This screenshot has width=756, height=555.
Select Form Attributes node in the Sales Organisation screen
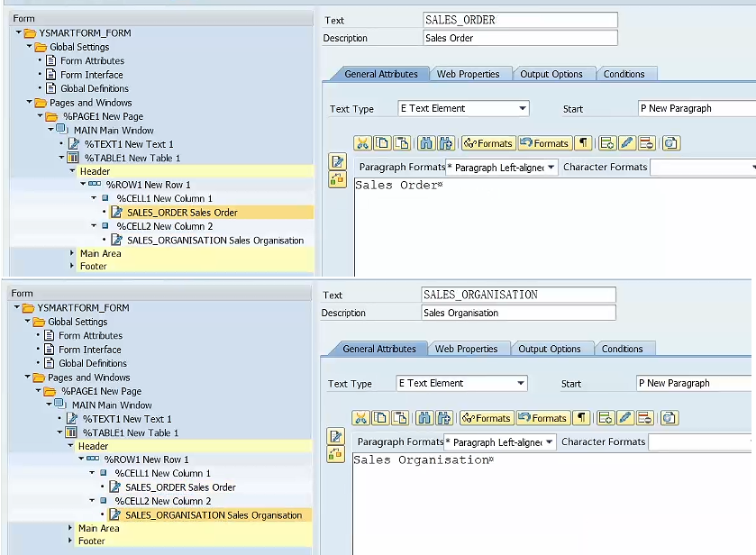pos(90,335)
